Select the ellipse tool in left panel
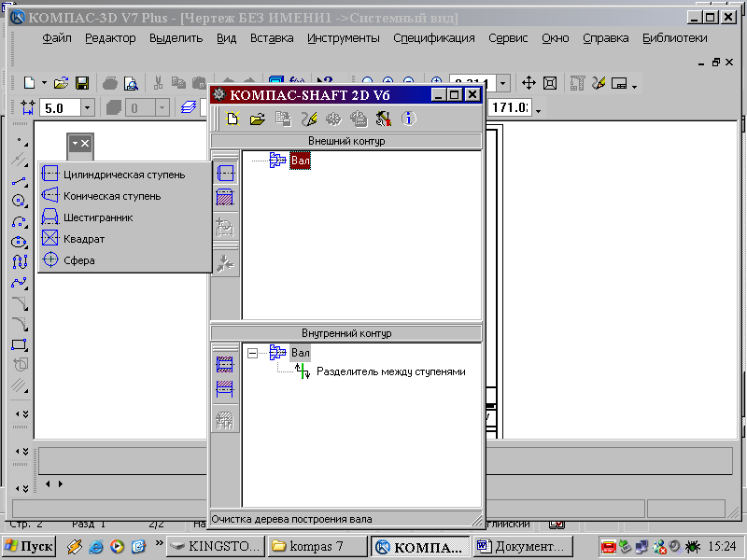747x560 pixels. (x=20, y=242)
